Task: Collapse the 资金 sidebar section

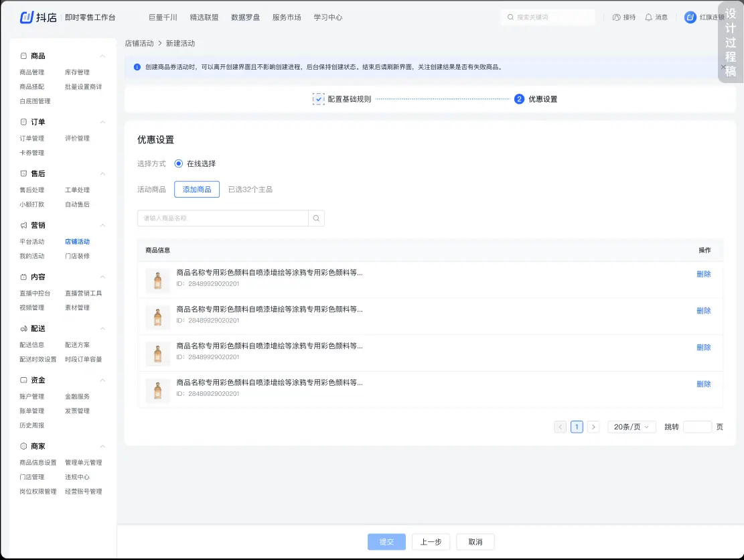Action: [x=102, y=380]
